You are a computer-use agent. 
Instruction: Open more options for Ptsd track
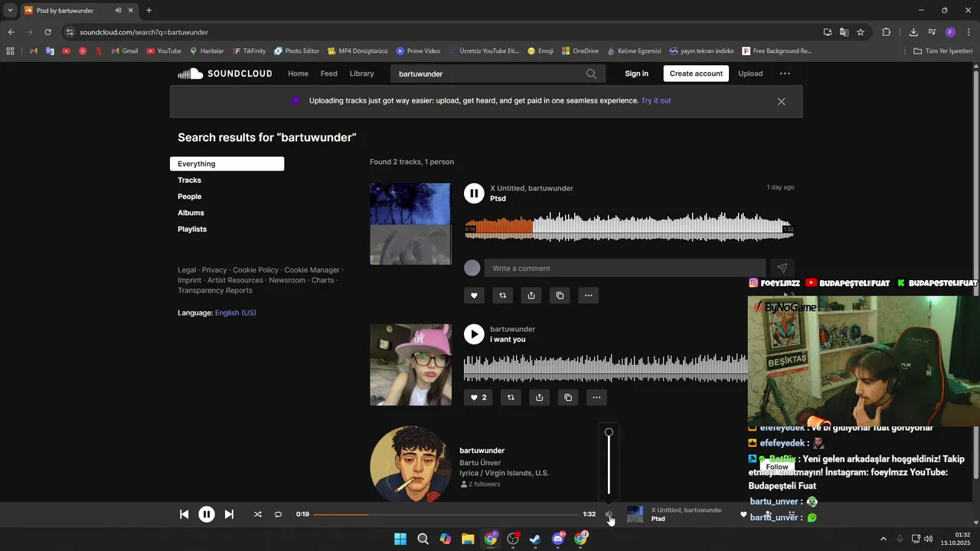tap(588, 295)
